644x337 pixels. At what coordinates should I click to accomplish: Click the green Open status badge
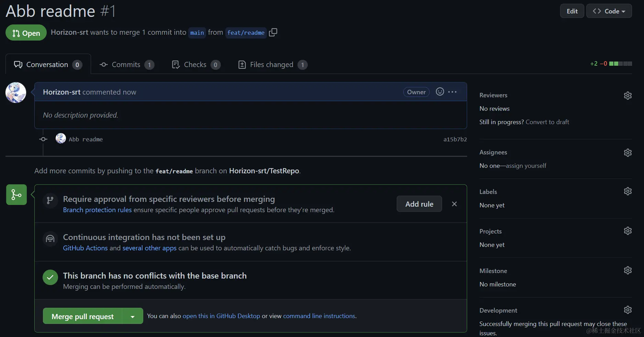[26, 33]
